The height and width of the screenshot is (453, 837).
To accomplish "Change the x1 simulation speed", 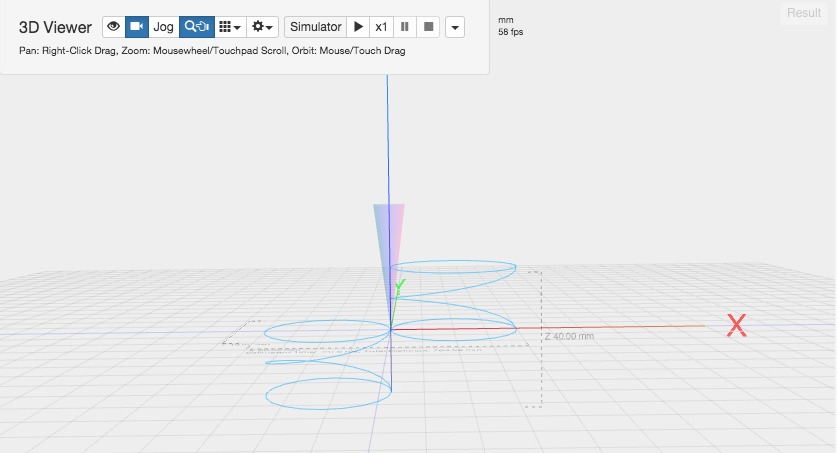I will pos(381,27).
